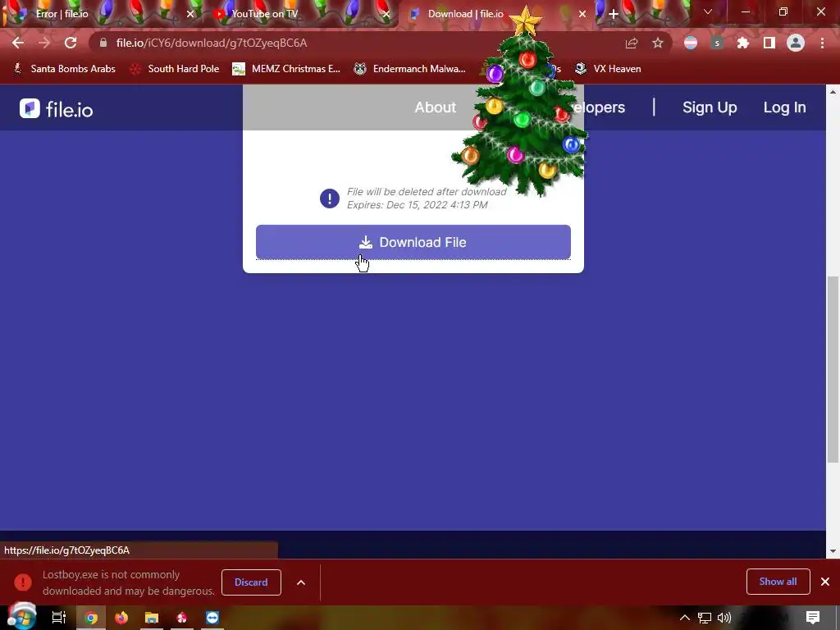840x630 pixels.
Task: Open Chrome three-dot menu
Action: [822, 43]
